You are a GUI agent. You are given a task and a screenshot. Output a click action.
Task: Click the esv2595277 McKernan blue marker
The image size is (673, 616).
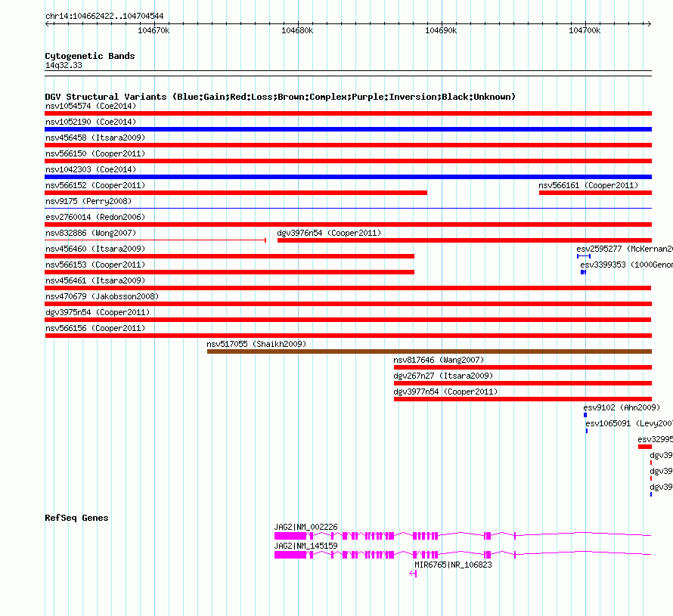(x=584, y=256)
